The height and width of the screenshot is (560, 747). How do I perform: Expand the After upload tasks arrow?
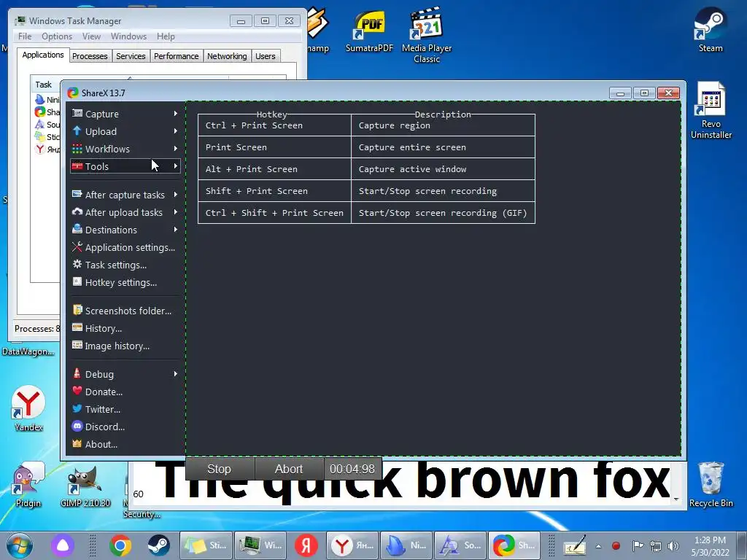coord(175,212)
